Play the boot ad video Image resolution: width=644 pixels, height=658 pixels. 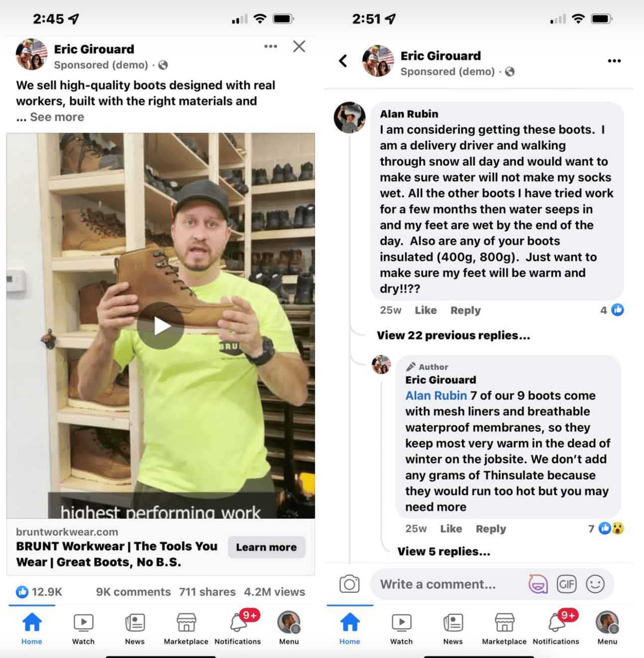pyautogui.click(x=161, y=326)
